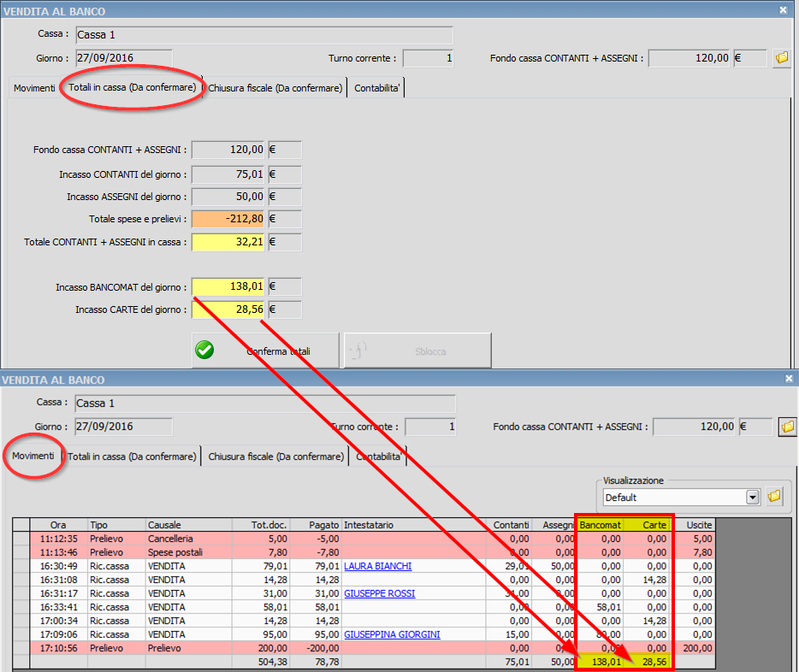Click the Sblocca button
This screenshot has width=799, height=672.
click(x=417, y=351)
